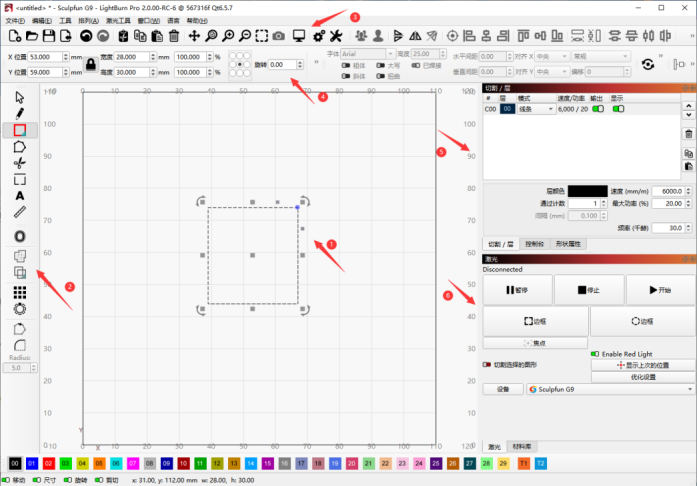Choose the Select arrow tool
The height and width of the screenshot is (486, 697).
pos(20,97)
